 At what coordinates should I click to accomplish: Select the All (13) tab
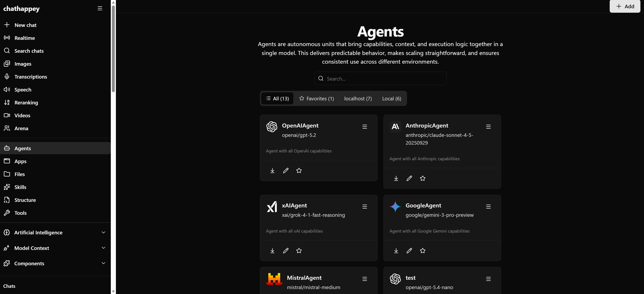coord(277,99)
